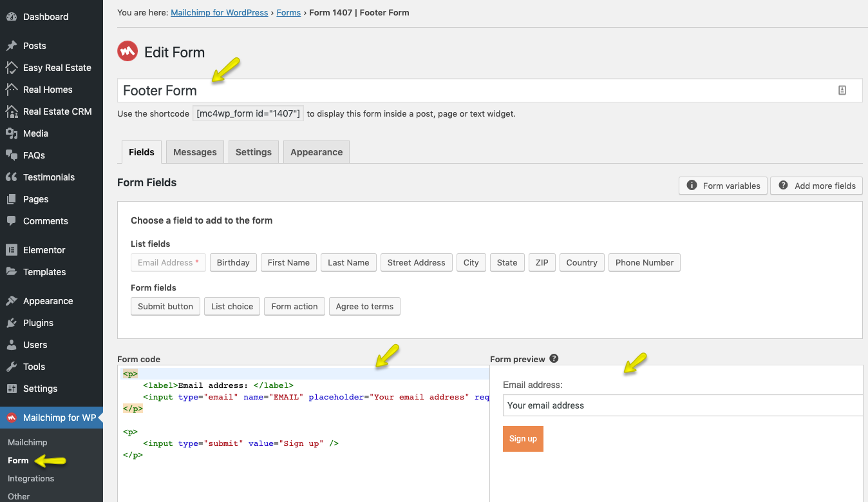Open the Dashboard menu item

click(52, 17)
